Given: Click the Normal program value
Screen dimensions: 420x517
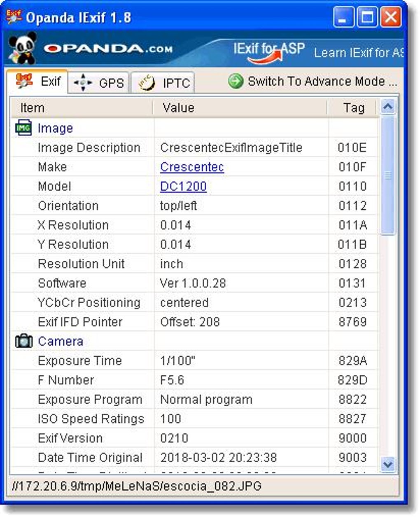Looking at the screenshot, I should tap(206, 399).
